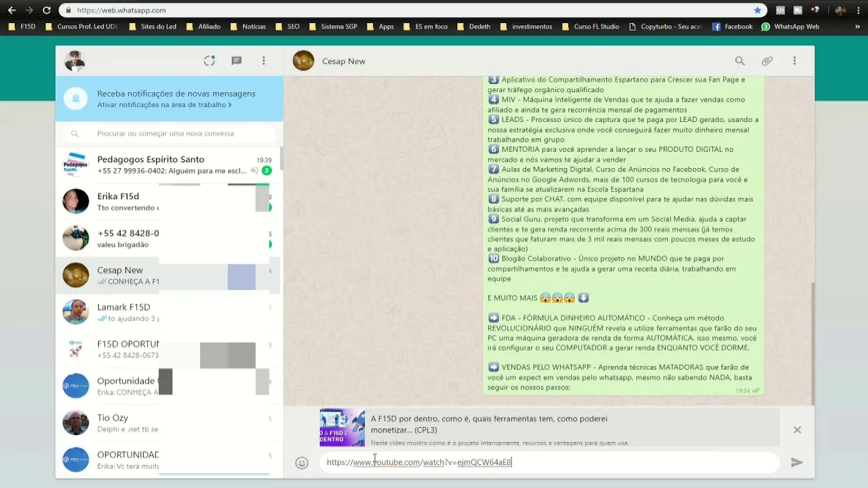Search within the Cesap New conversation
The image size is (868, 488).
pyautogui.click(x=740, y=61)
